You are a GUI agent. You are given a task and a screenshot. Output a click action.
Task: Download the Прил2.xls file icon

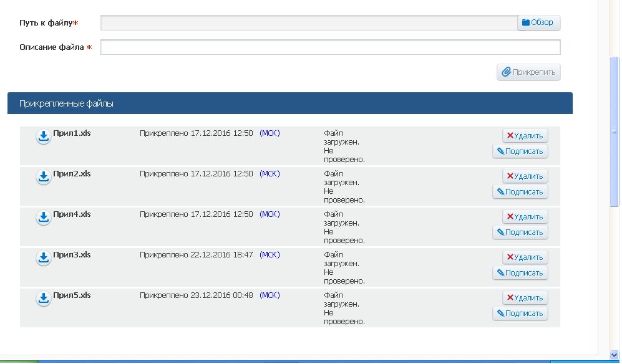pyautogui.click(x=43, y=178)
